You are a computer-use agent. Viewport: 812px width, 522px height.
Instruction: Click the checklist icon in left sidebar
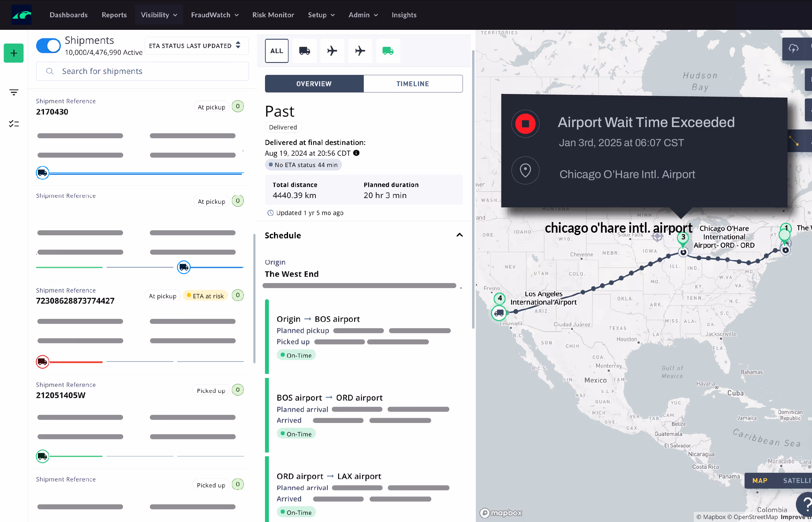coord(14,124)
